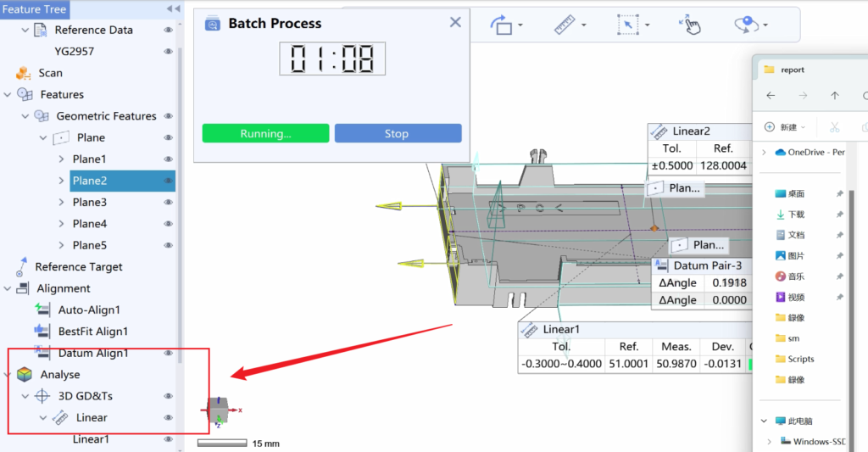Click the Linear group ruler icon
Viewport: 868px width, 452px height.
tap(60, 418)
